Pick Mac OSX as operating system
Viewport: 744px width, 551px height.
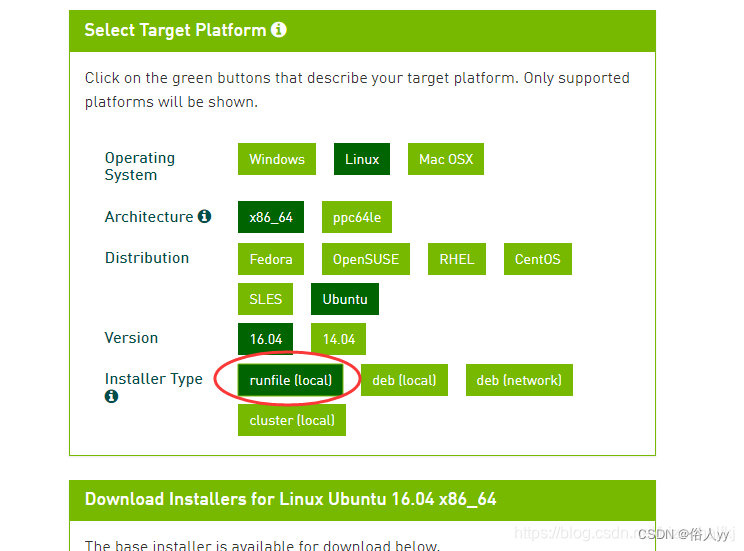[446, 159]
